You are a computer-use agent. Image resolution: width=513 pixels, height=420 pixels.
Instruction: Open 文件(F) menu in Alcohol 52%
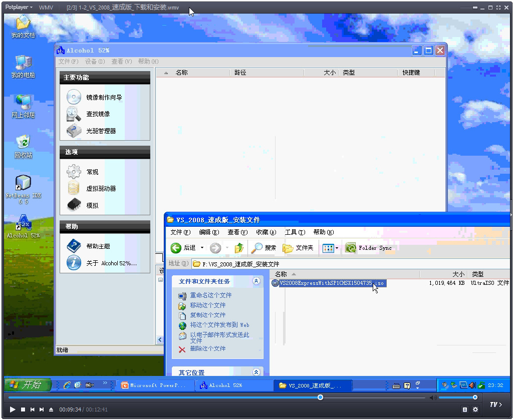[x=68, y=62]
